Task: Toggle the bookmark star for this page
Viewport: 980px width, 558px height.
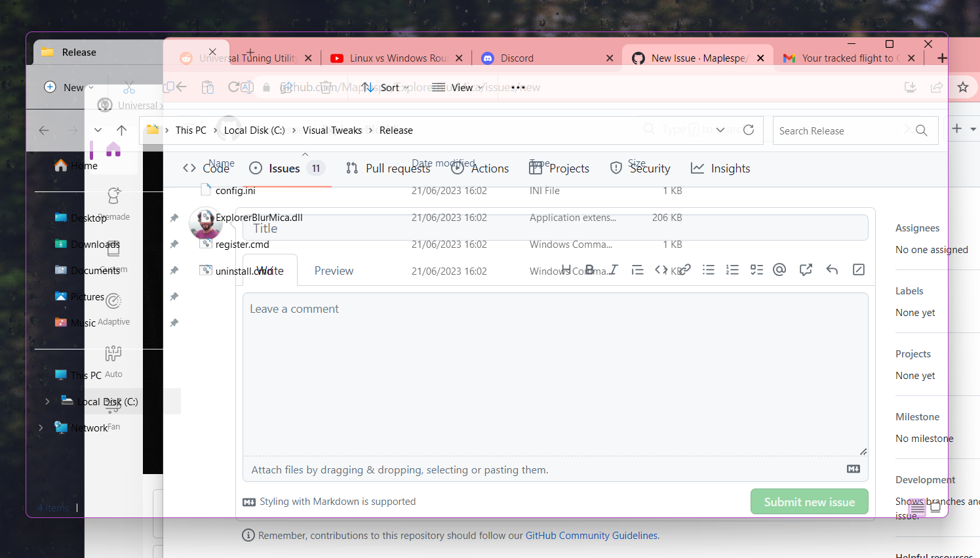Action: pyautogui.click(x=963, y=87)
